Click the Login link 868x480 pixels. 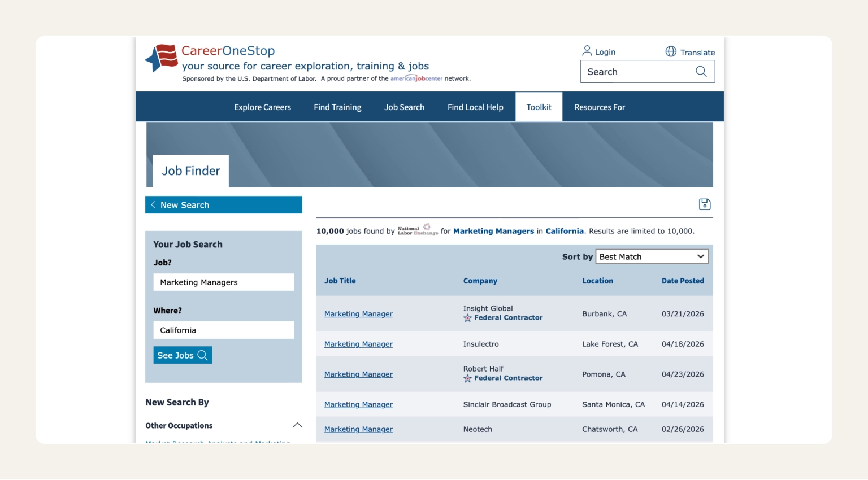point(605,52)
